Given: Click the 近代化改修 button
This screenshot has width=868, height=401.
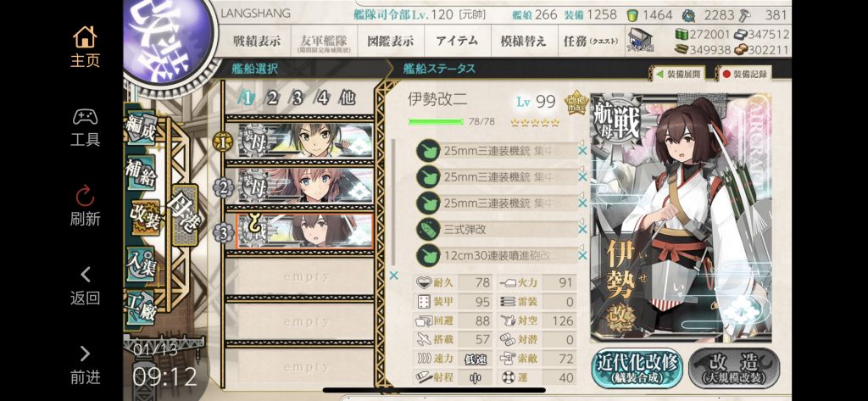Looking at the screenshot, I should coord(637,368).
